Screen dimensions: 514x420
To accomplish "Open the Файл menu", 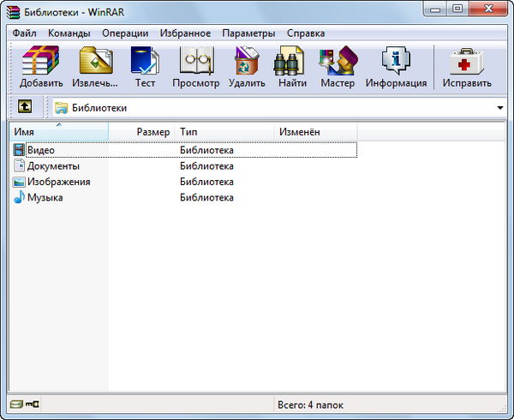I will [24, 33].
